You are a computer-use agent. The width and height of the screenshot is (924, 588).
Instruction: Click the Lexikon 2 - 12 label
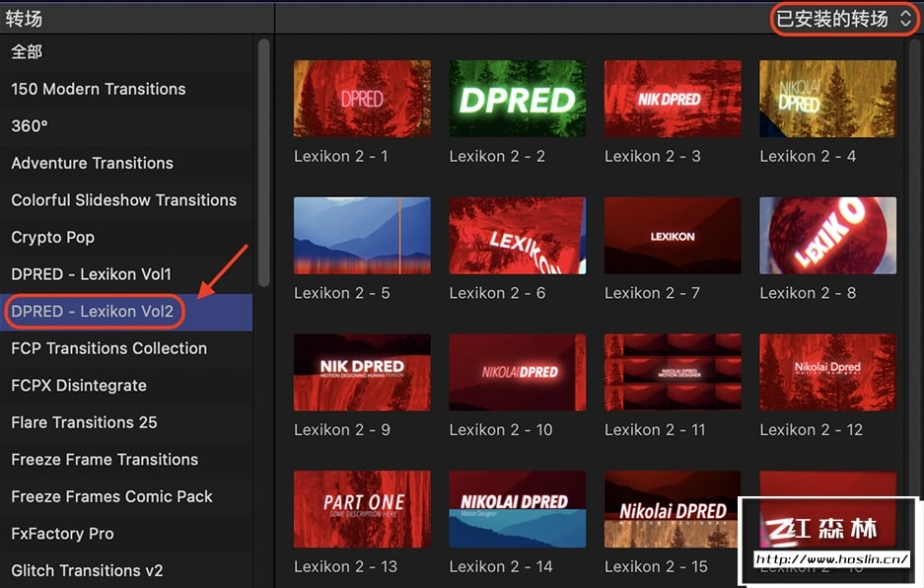811,430
